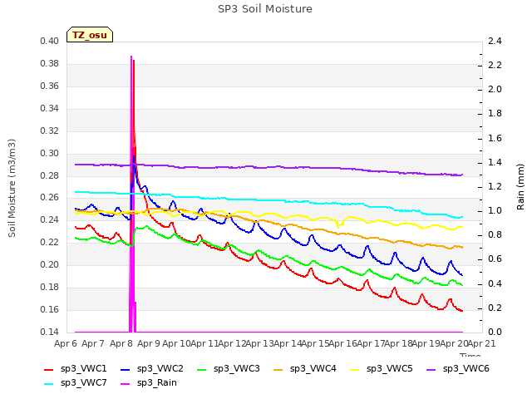Click the sp3_VWC2 legend label
Image resolution: width=532 pixels, height=399 pixels.
pos(160,369)
